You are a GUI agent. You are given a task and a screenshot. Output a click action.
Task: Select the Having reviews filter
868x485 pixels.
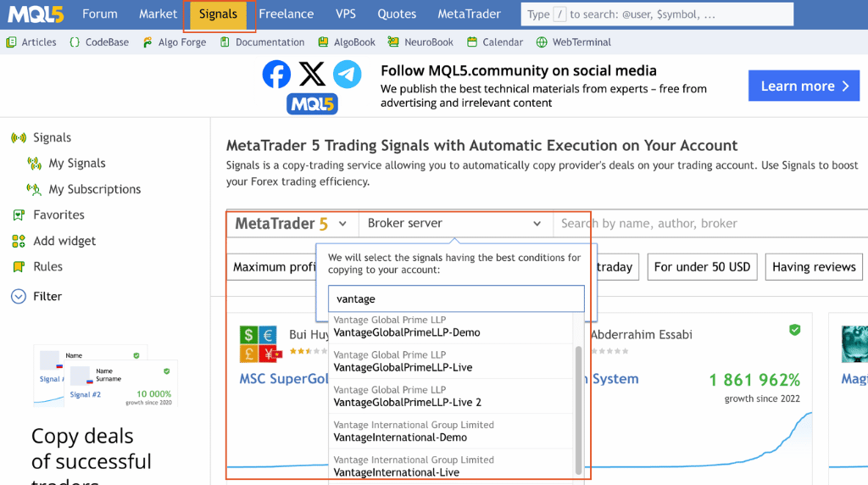click(814, 267)
